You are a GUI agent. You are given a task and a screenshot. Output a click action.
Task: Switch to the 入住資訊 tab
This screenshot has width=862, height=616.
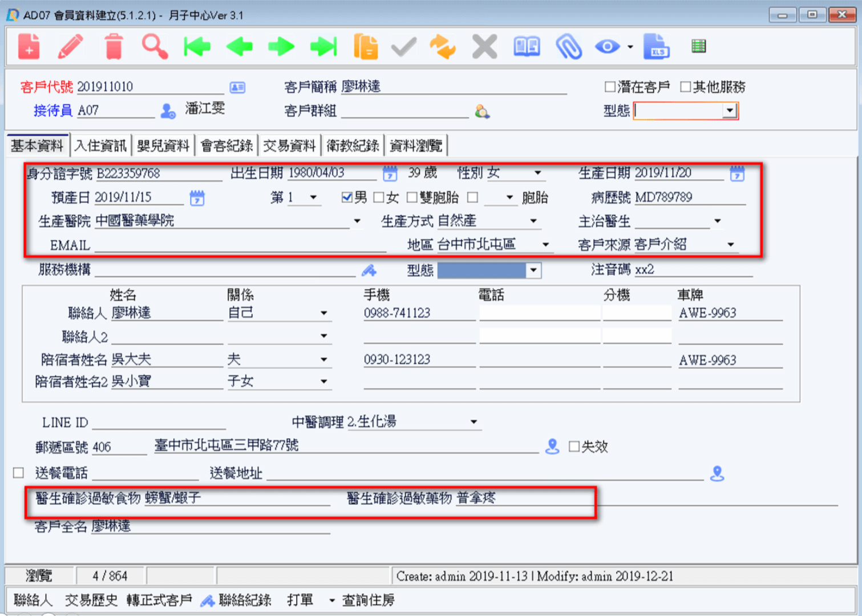[x=100, y=146]
